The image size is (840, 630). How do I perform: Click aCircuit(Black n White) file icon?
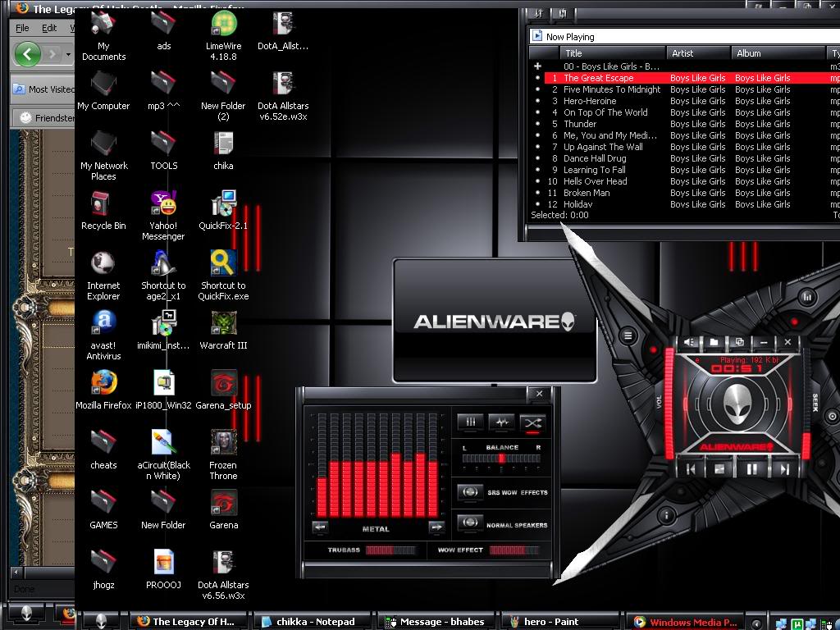163,455
